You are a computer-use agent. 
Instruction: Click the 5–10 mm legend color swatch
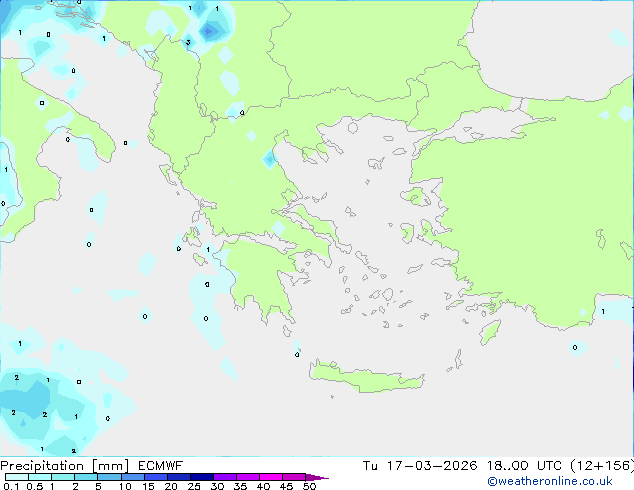(x=109, y=477)
